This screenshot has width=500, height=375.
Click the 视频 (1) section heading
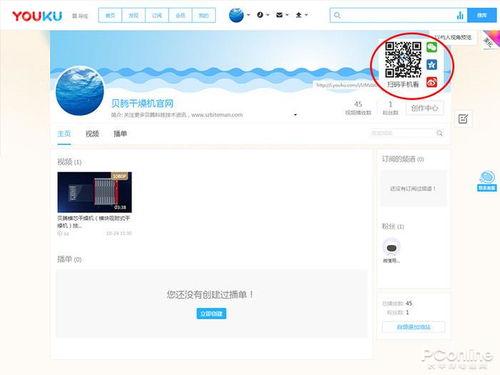pos(69,162)
